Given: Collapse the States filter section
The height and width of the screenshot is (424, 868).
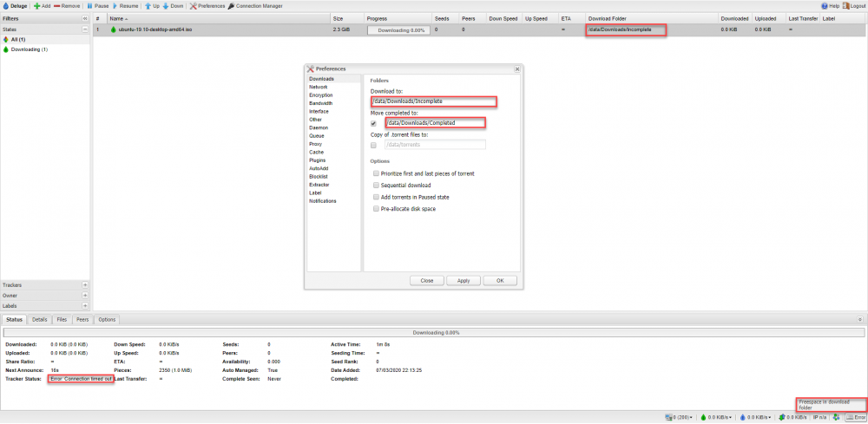Looking at the screenshot, I should click(x=85, y=29).
